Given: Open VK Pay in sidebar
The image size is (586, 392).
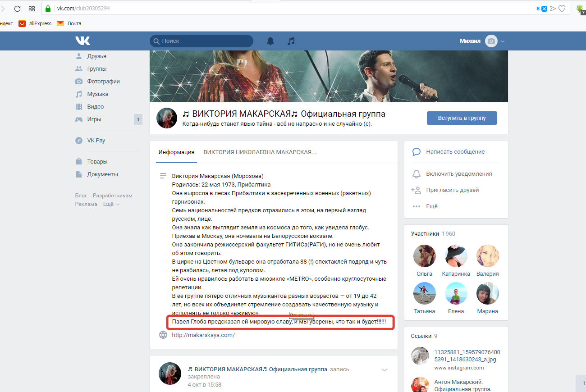Looking at the screenshot, I should (x=96, y=141).
